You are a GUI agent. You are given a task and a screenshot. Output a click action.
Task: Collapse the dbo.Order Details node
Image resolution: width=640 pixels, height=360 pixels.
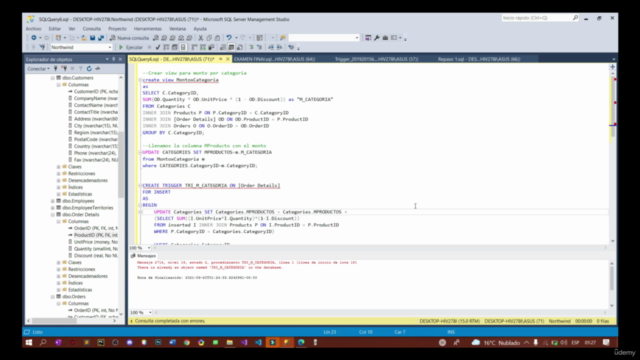[53, 215]
